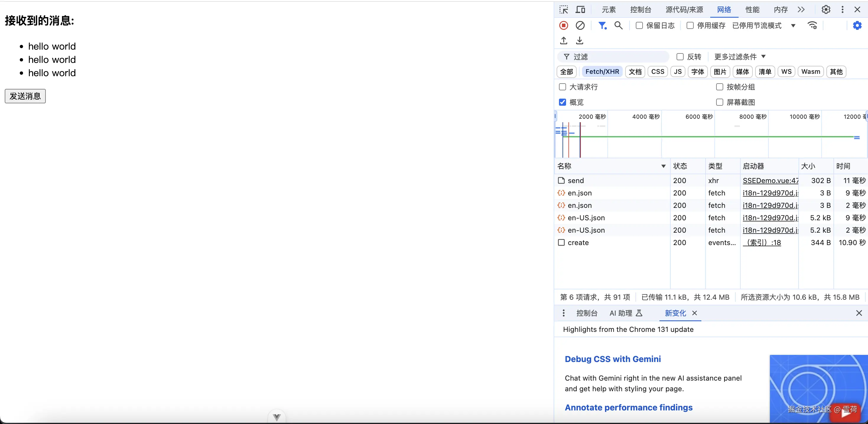
Task: Toggle the device toolbar icon
Action: point(580,9)
